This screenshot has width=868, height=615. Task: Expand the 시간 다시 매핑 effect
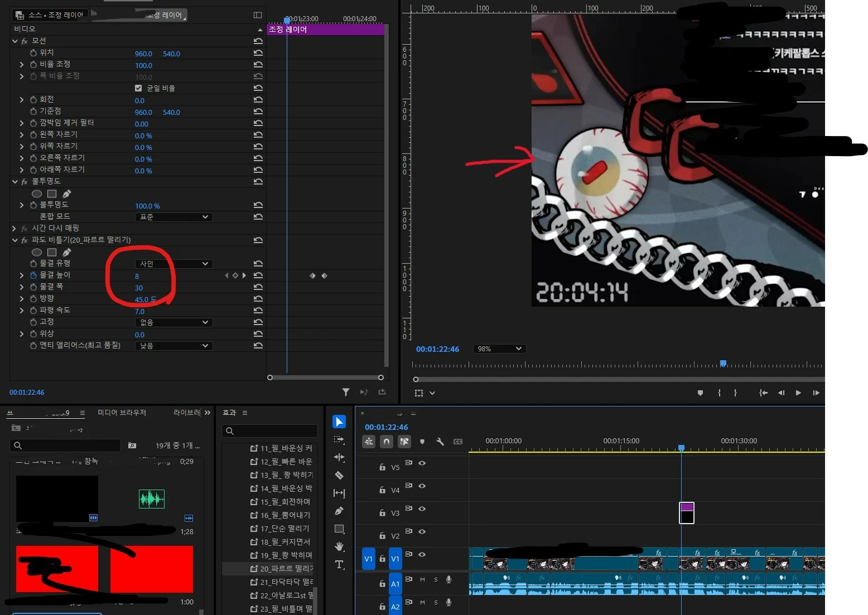coord(15,229)
